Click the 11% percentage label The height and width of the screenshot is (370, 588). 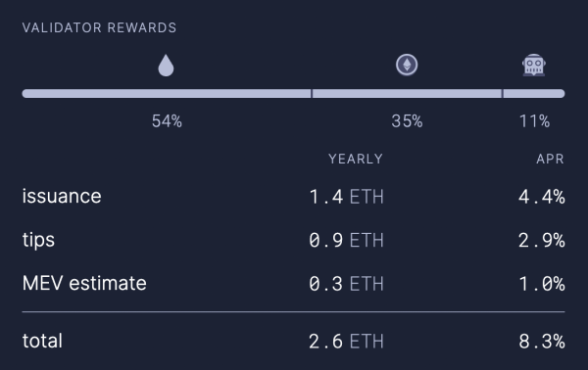534,121
